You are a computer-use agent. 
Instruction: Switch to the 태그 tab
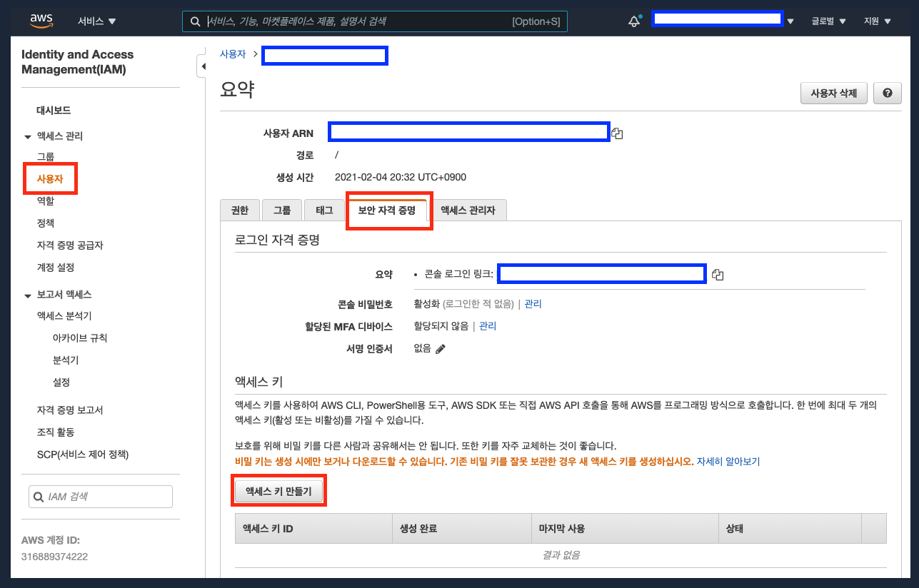[324, 210]
